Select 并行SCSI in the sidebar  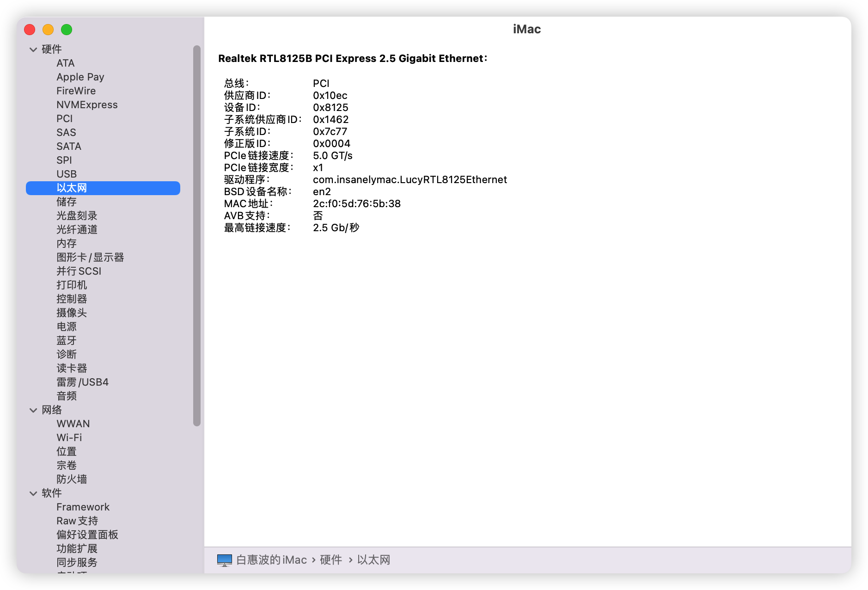pos(79,271)
